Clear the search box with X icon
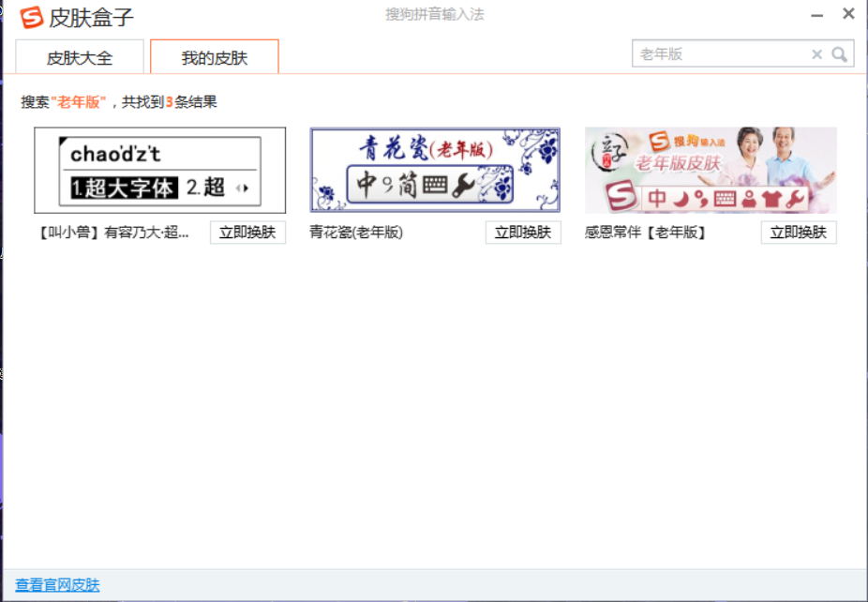868x602 pixels. point(816,54)
